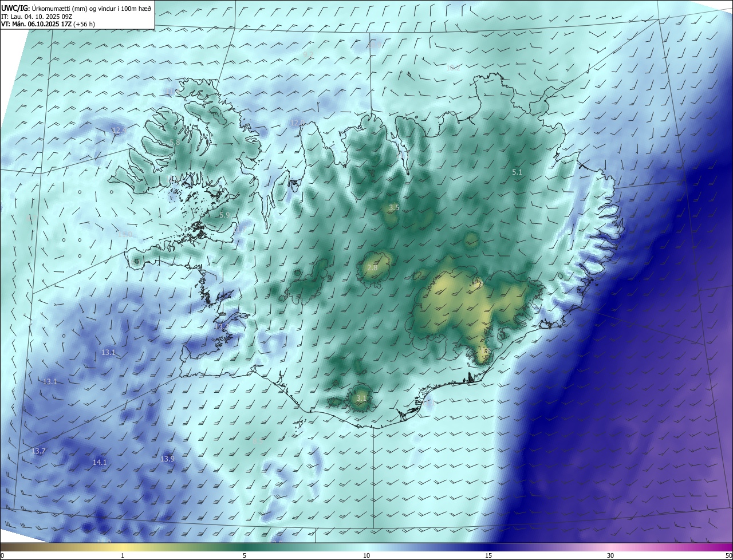
Task: Click the 1 tick on the color scale
Action: coord(123,555)
